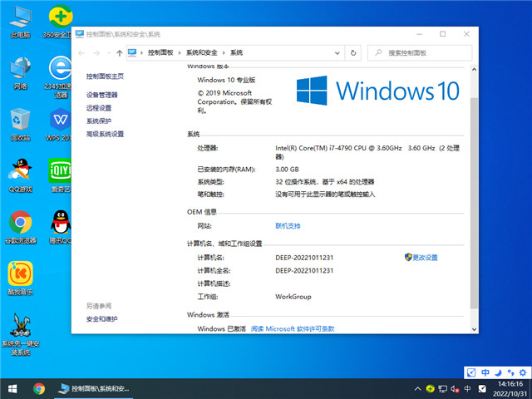
Task: Expand the address bar history dropdown
Action: click(339, 52)
